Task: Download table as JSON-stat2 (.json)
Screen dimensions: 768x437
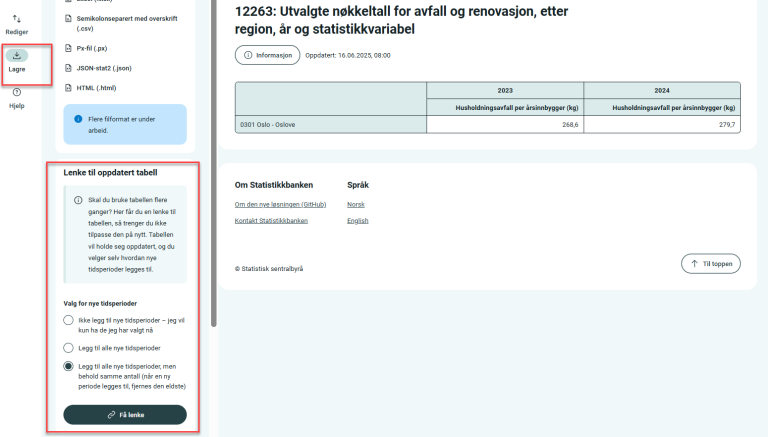Action: [x=98, y=68]
